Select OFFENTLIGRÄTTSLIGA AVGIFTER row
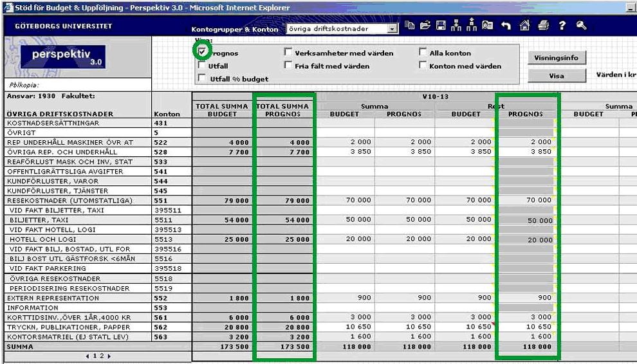Screen dimensions: 637x364 (x=65, y=172)
